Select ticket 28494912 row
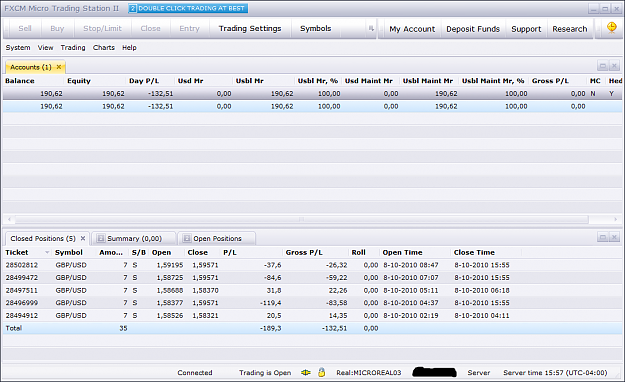 point(312,315)
